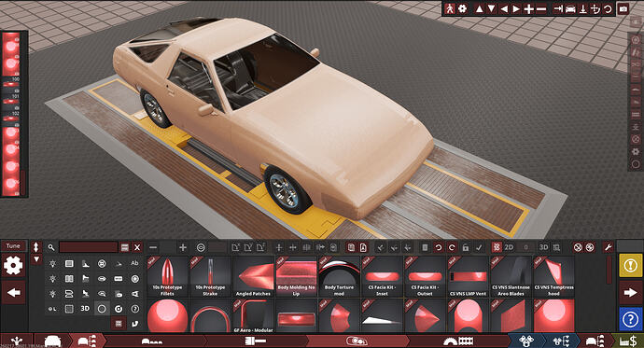Go forward with the right arrow button
The width and height of the screenshot is (644, 348).
(630, 292)
